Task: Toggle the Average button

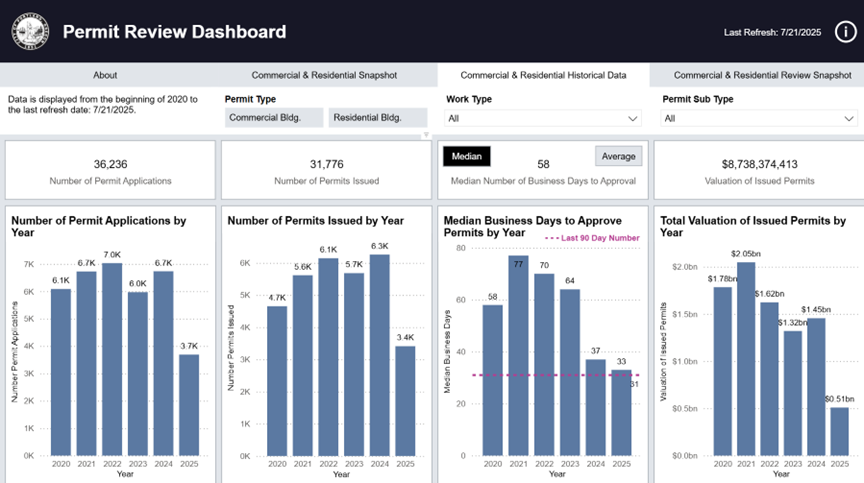Action: coord(618,156)
